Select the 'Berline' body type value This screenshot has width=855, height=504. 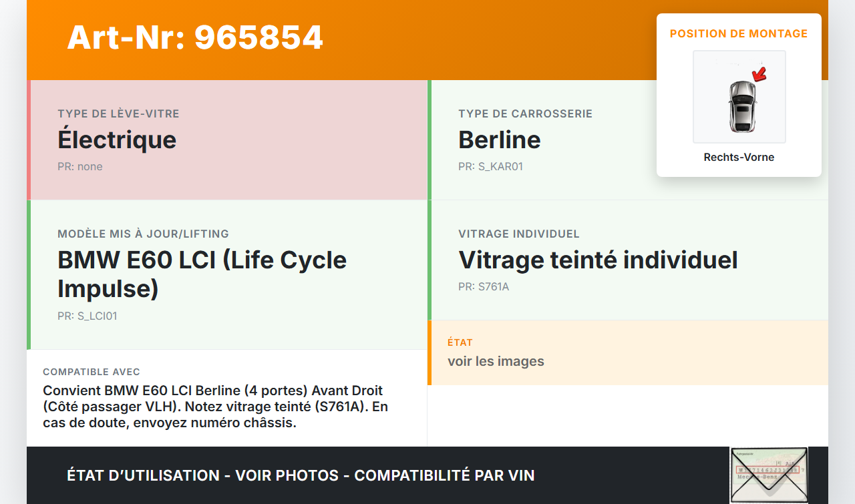(x=500, y=140)
